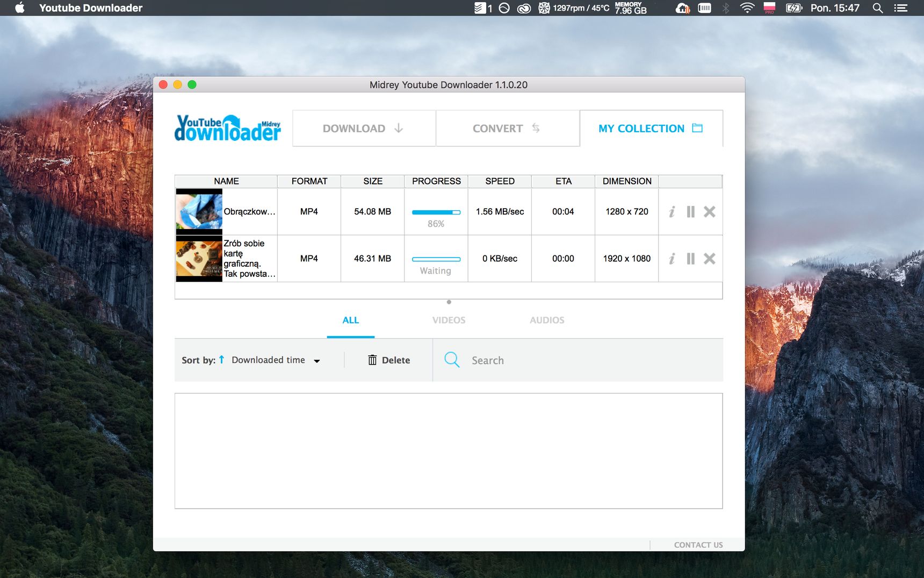Open the CONTACT US link
The width and height of the screenshot is (924, 578).
click(698, 545)
